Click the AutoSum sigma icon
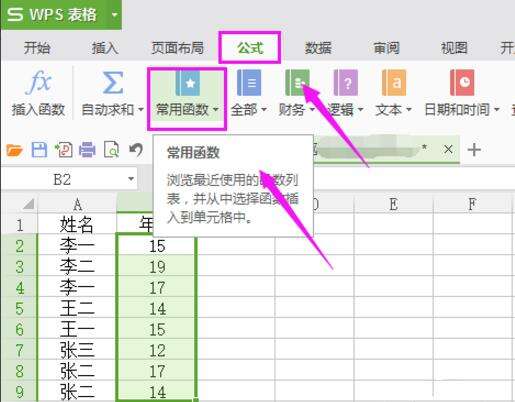The width and height of the screenshot is (515, 402). [x=112, y=82]
